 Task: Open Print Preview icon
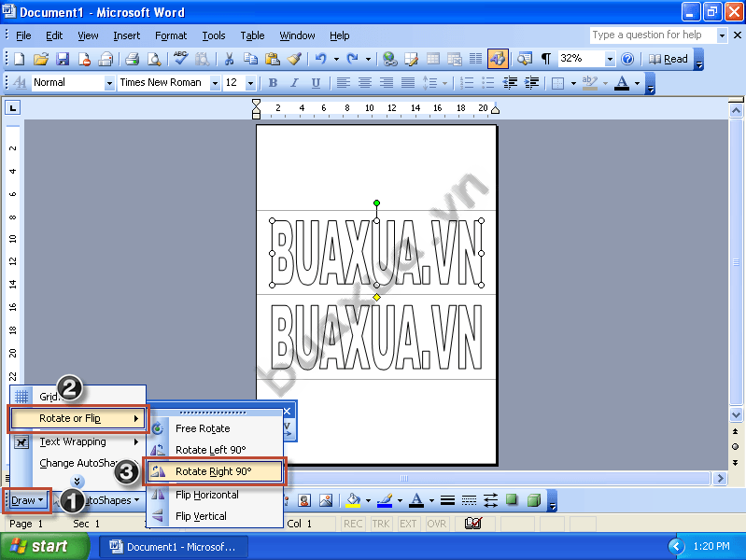pyautogui.click(x=154, y=59)
